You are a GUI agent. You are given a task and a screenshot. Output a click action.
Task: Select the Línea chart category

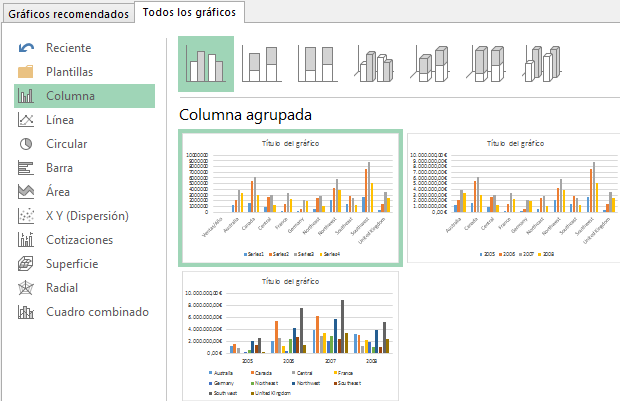[x=59, y=120]
